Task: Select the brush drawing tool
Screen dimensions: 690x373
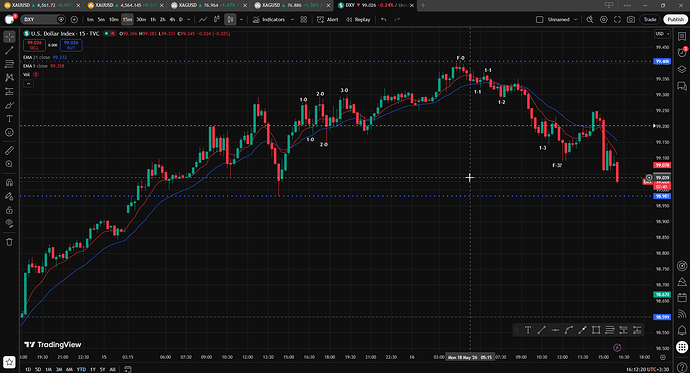Action: pos(9,105)
